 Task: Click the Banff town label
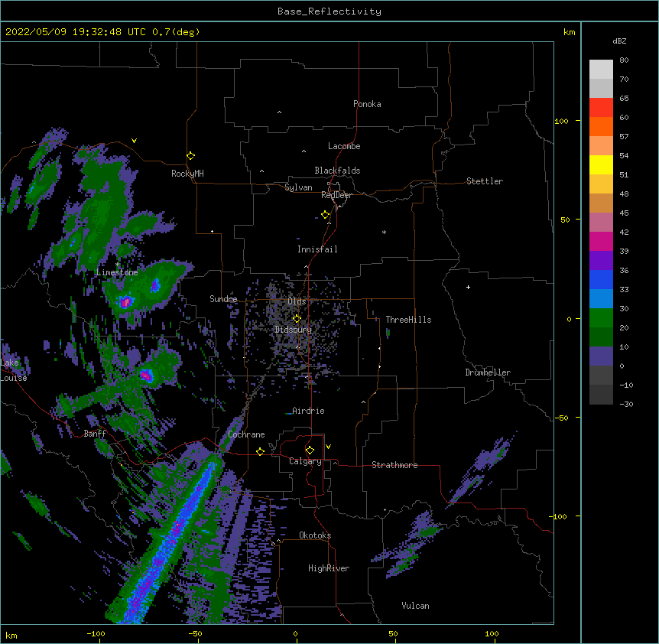[x=95, y=434]
